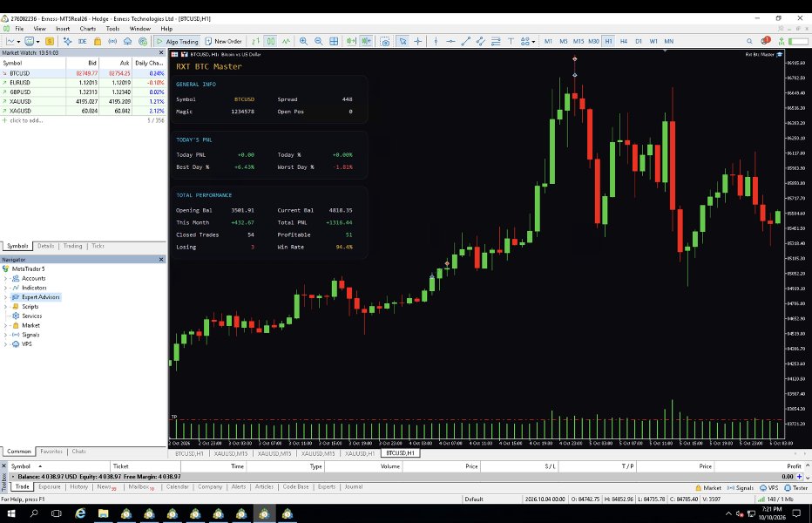Viewport: 812px width, 523px height.
Task: Switch to MN timeframe
Action: [x=669, y=41]
